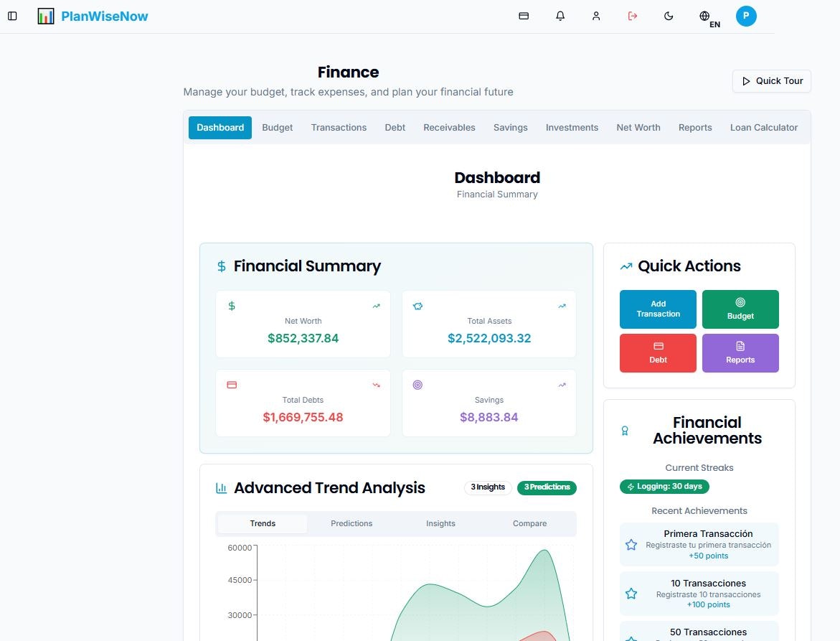Click the Add Transaction quick action button
840x641 pixels.
click(x=657, y=309)
